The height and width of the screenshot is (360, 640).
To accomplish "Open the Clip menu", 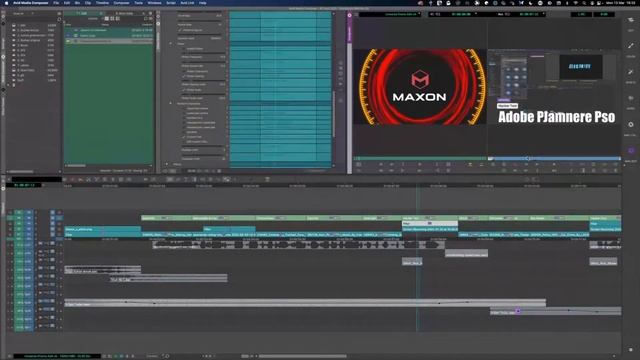I will pos(88,3).
